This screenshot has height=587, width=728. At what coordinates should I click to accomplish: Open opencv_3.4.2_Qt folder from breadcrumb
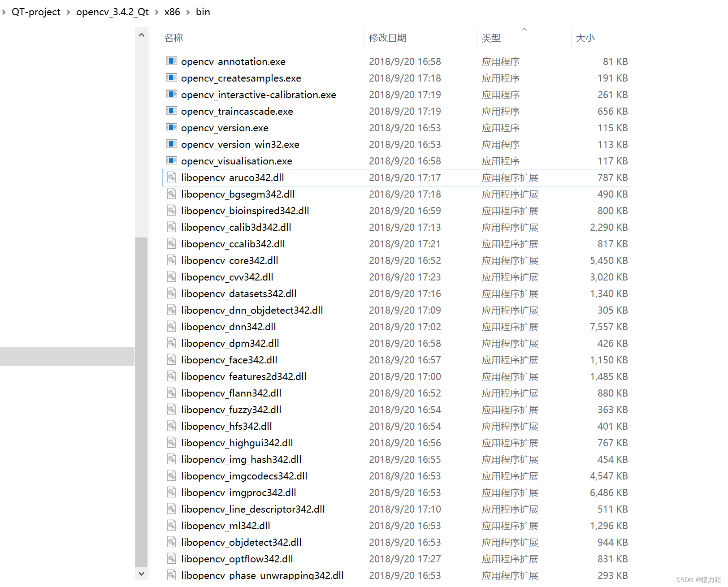(112, 12)
